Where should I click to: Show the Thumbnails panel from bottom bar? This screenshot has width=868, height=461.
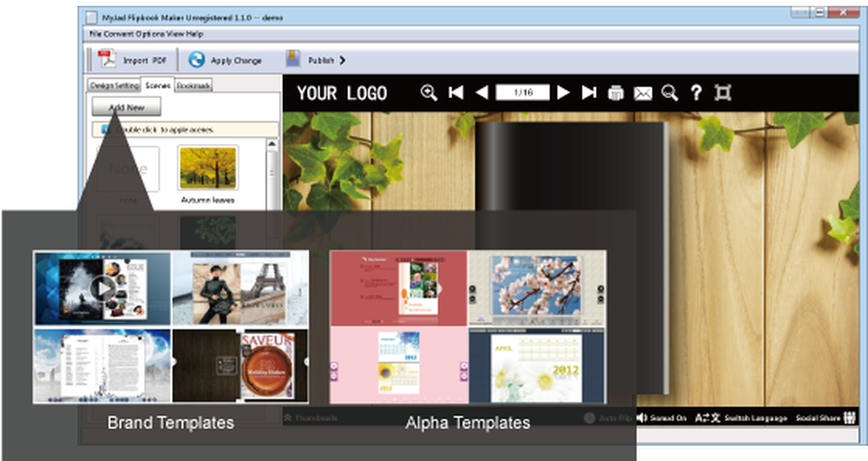(311, 418)
